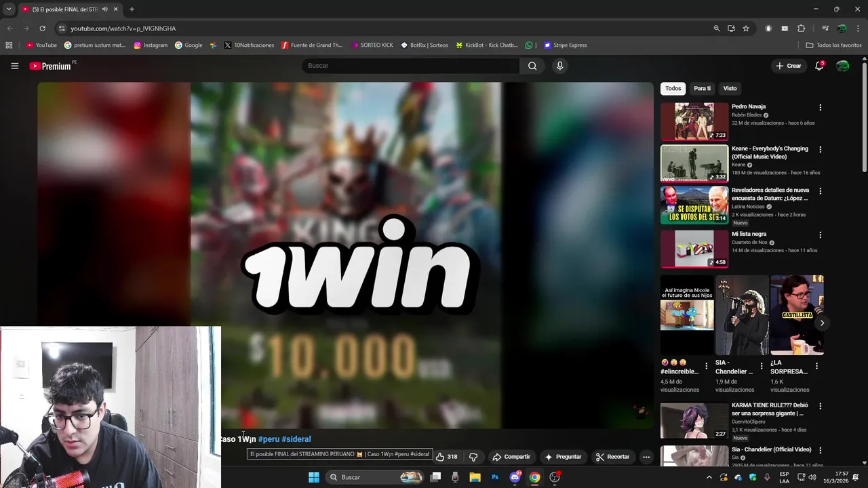Open the Todos los favoritos folder
Viewport: 868px width, 488px height.
point(833,45)
